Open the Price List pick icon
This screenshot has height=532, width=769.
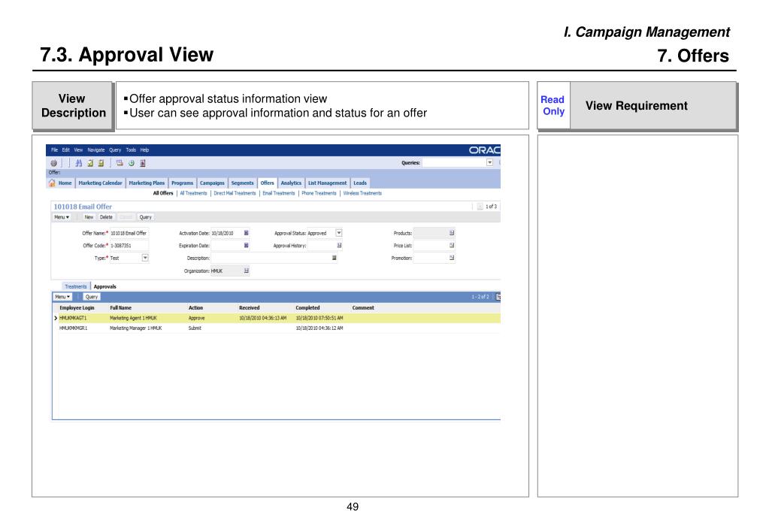click(x=452, y=245)
